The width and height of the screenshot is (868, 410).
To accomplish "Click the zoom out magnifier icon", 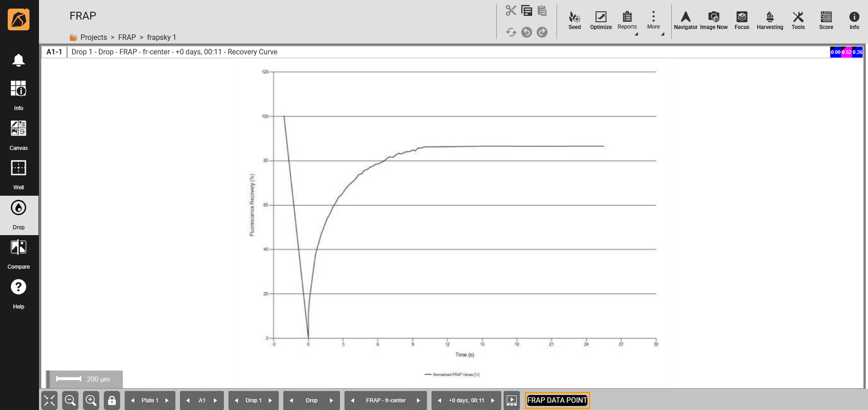I will pos(70,400).
